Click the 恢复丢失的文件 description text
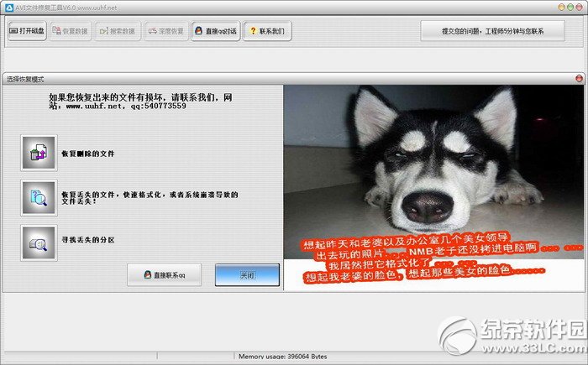 coord(150,198)
